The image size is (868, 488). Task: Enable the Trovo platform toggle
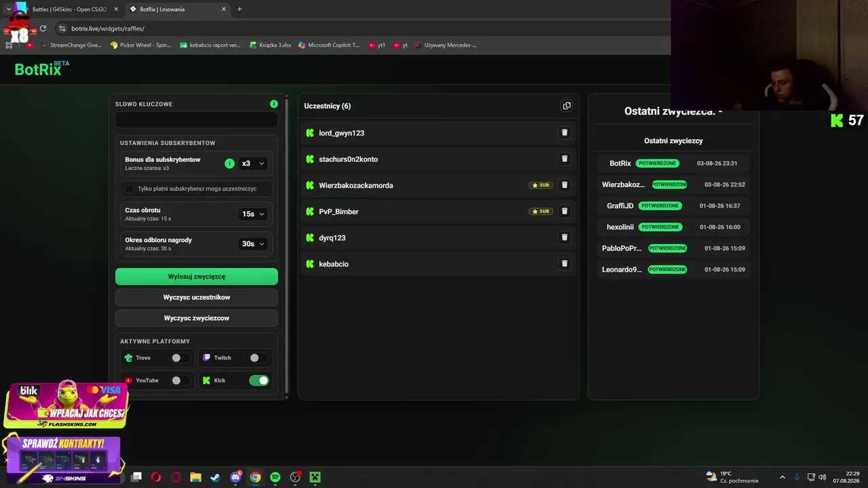(x=180, y=358)
